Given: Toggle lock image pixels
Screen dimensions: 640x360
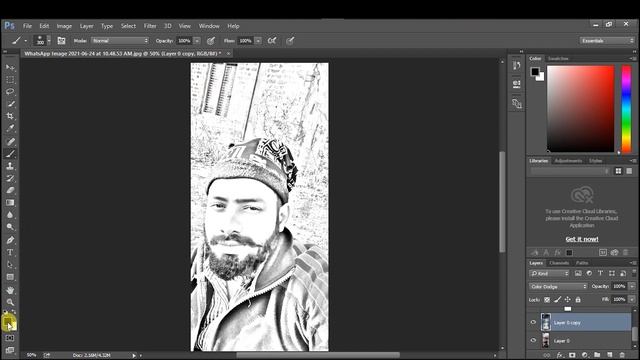Looking at the screenshot, I should click(x=558, y=300).
